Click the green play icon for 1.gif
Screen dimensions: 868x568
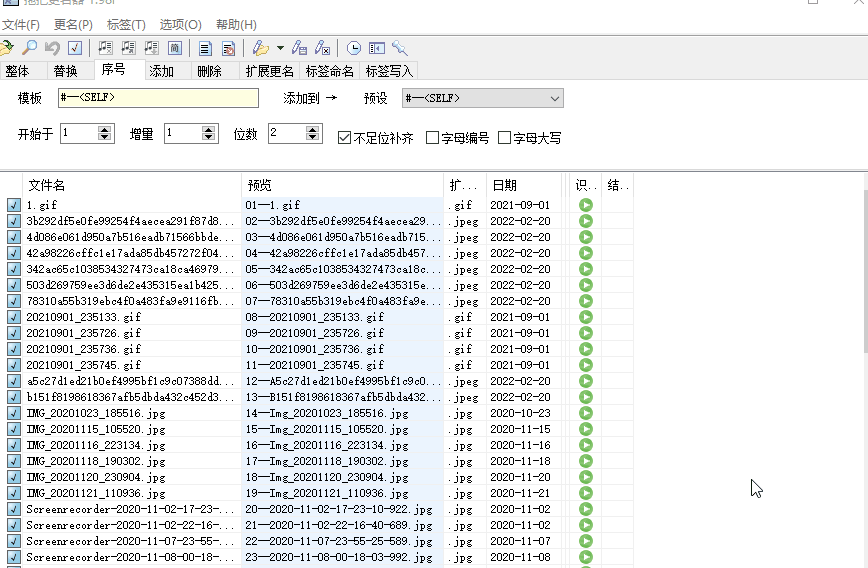tap(586, 205)
